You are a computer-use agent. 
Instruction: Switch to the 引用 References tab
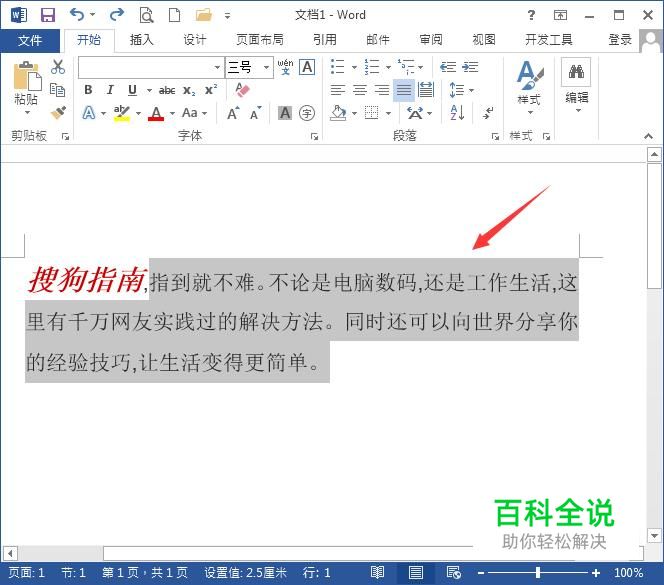pos(325,40)
